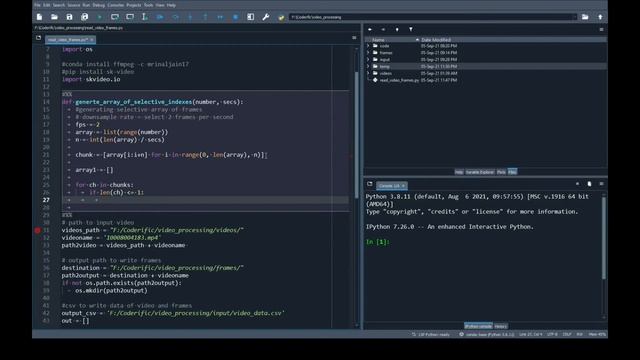Save the current file
640x360 pixels.
pos(69,17)
